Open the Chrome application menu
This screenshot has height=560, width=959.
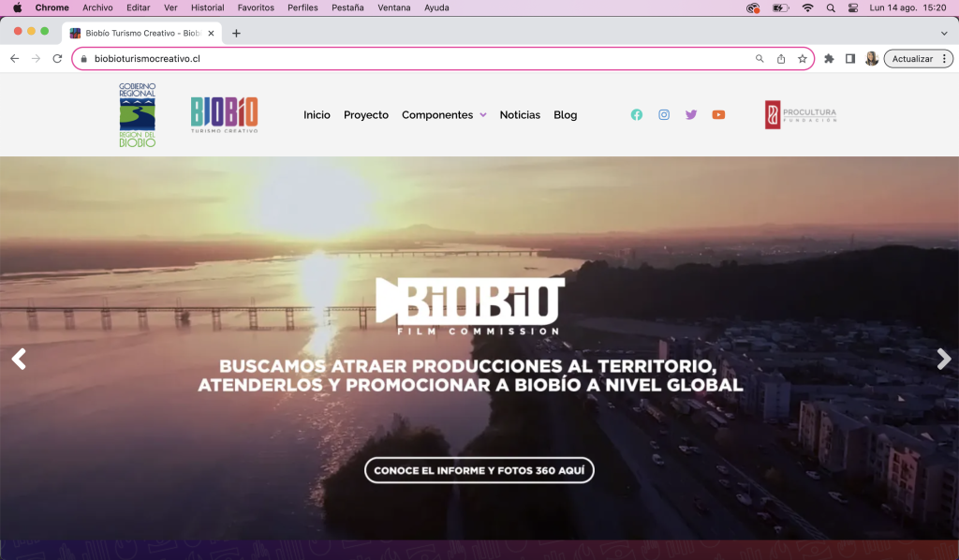52,7
